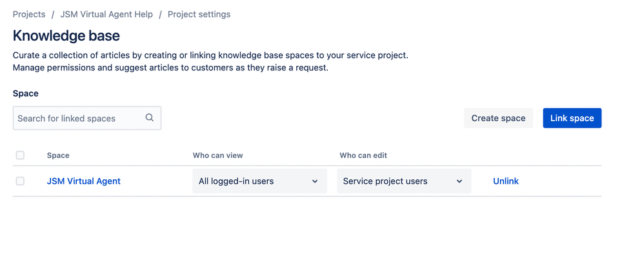This screenshot has width=644, height=254.
Task: Open the JSM Virtual Agent space link
Action: click(84, 181)
